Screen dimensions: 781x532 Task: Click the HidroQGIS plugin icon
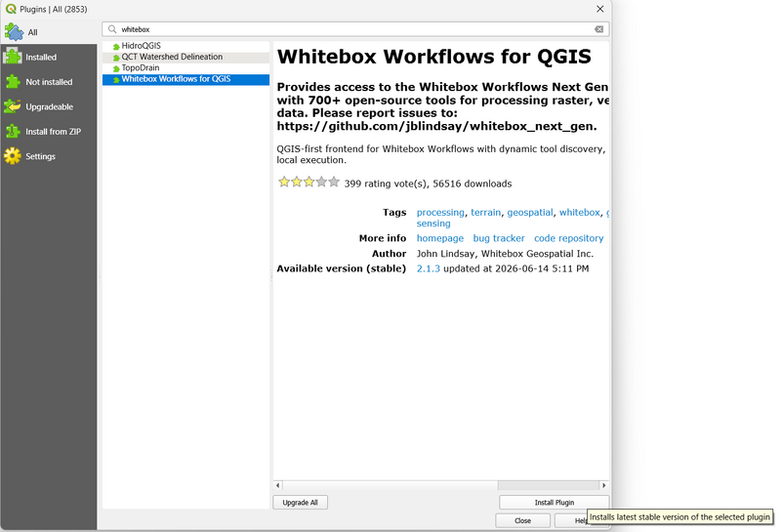tap(116, 46)
